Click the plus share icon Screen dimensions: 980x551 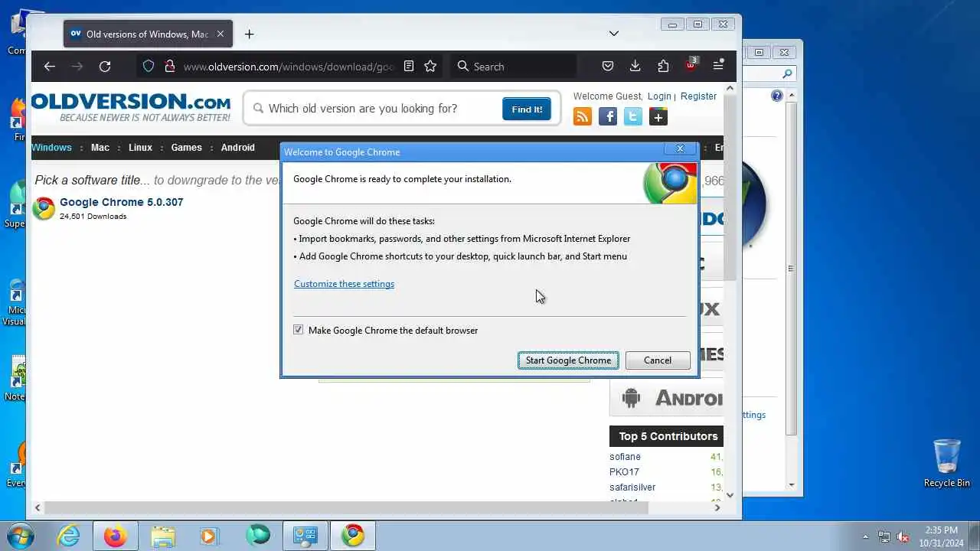pos(658,116)
